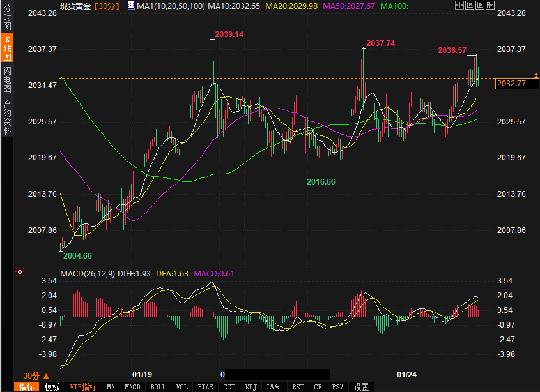The width and height of the screenshot is (540, 392).
Task: Click the MA1 indicator chart icon
Action: pyautogui.click(x=131, y=6)
